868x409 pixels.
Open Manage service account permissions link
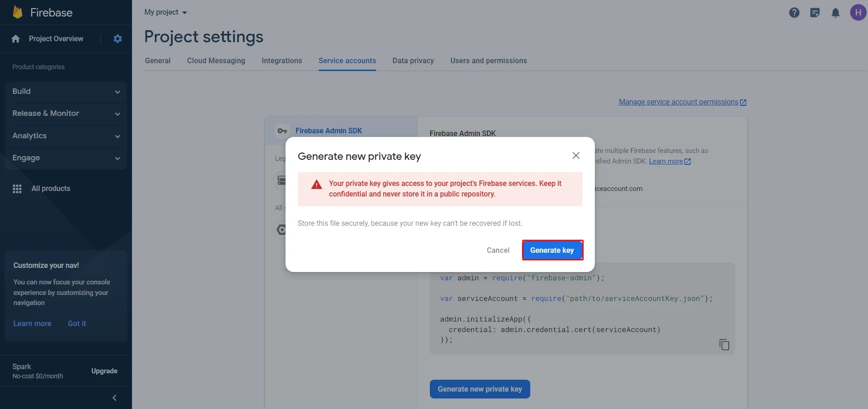(x=679, y=102)
